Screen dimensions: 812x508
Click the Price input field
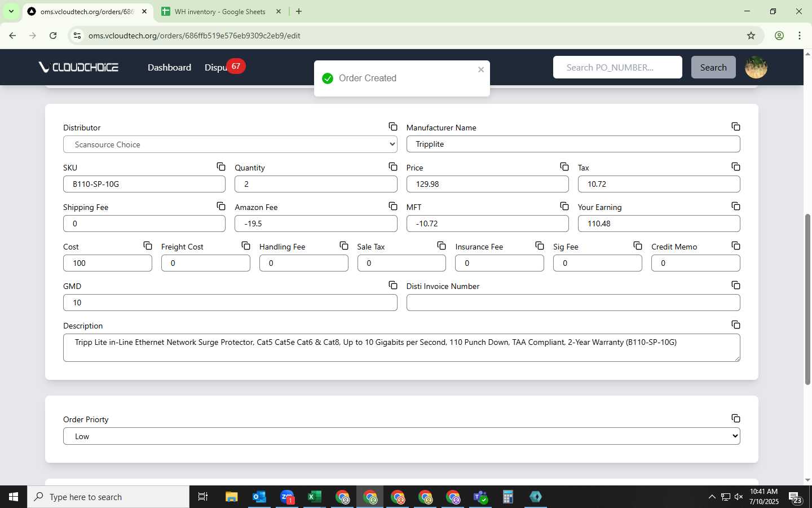487,184
